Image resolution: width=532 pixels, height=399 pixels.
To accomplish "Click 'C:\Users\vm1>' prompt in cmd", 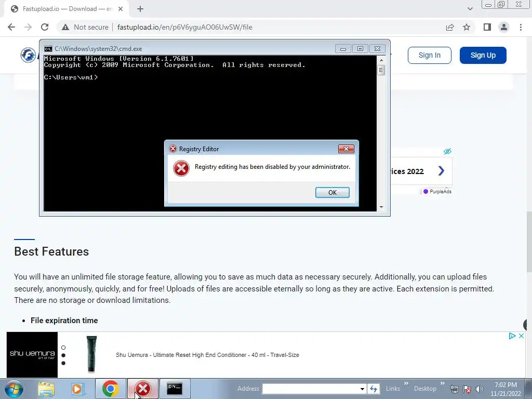I will click(71, 77).
